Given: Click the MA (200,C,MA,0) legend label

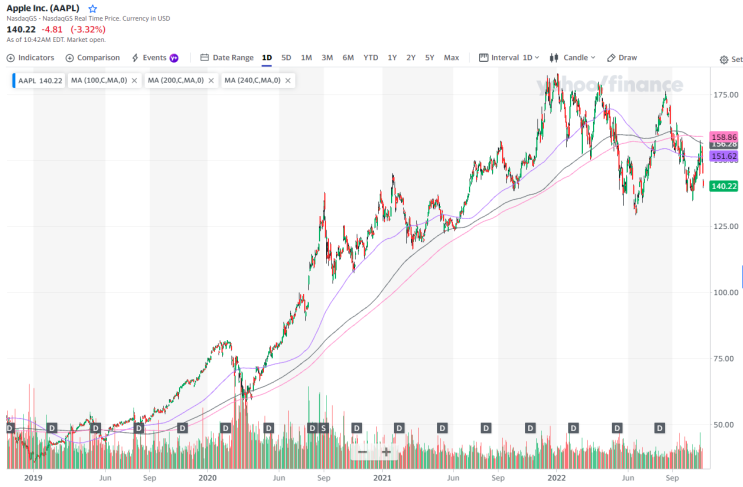Looking at the screenshot, I should pos(176,81).
